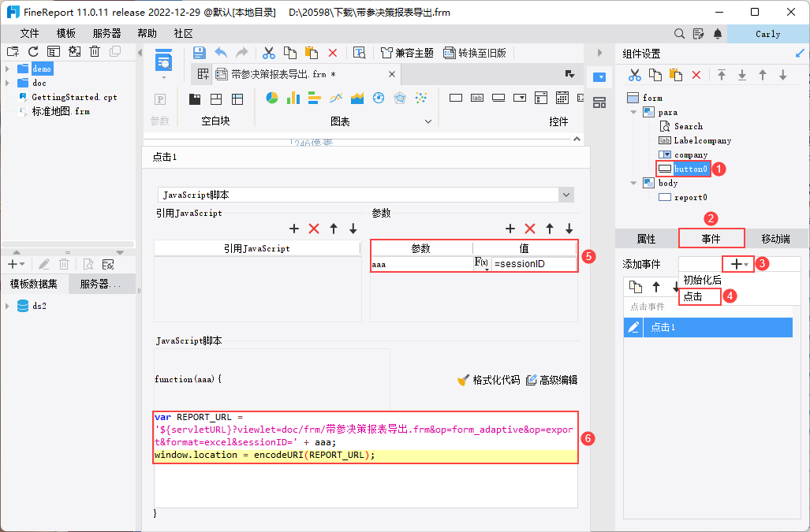This screenshot has width=810, height=532.
Task: Switch to the 属性 tab
Action: click(x=646, y=238)
